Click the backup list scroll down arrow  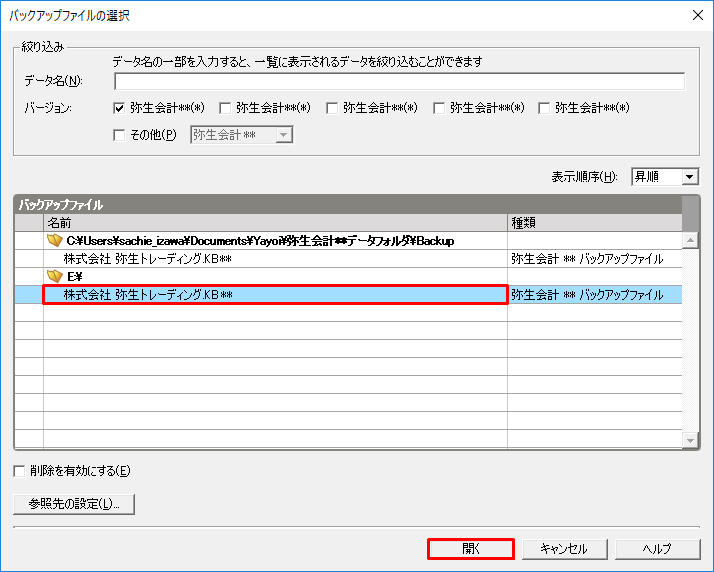click(690, 440)
